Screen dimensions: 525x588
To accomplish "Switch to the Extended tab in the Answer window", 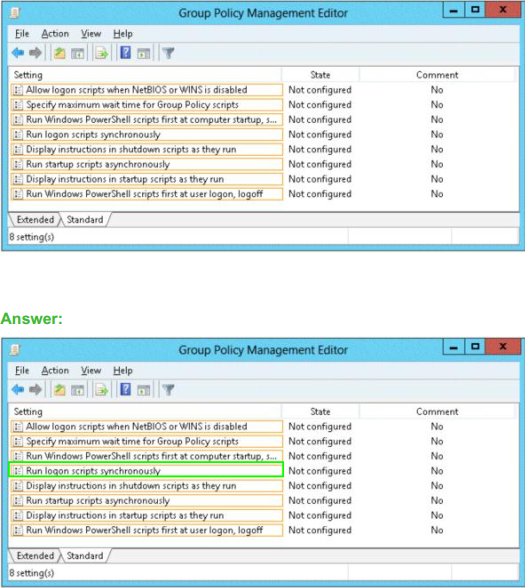I will pos(35,556).
